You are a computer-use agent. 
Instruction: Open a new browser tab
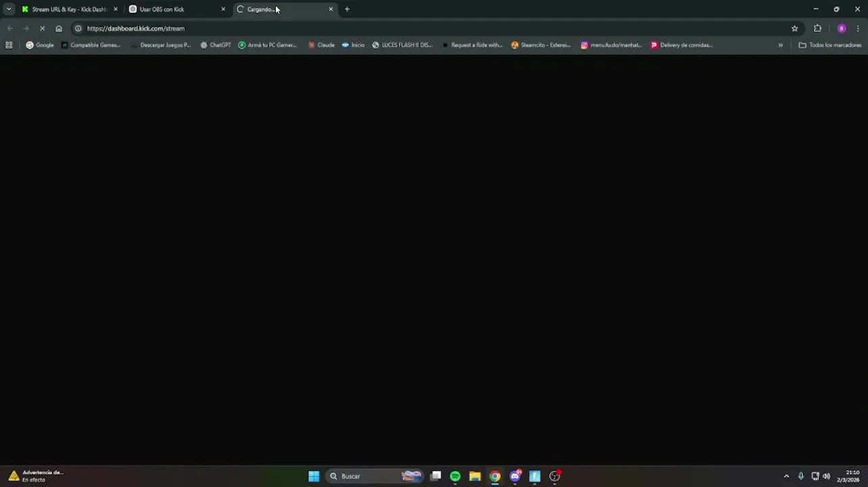[x=347, y=9]
